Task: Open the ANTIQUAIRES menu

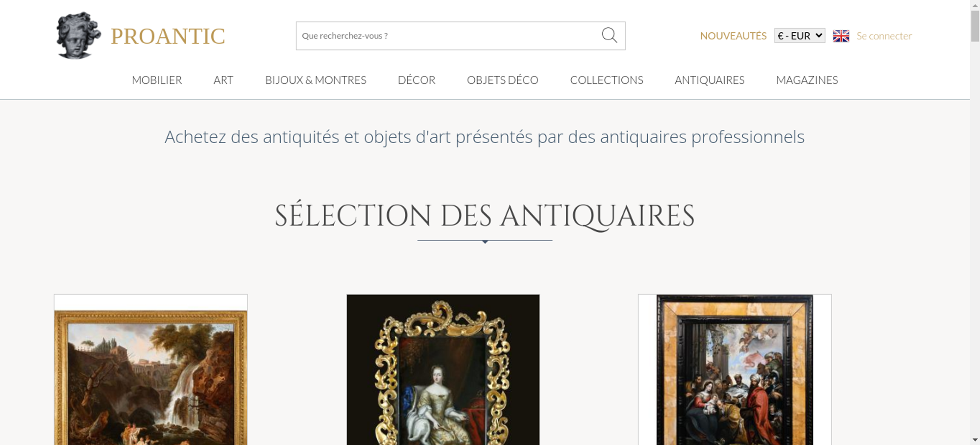Action: 710,80
